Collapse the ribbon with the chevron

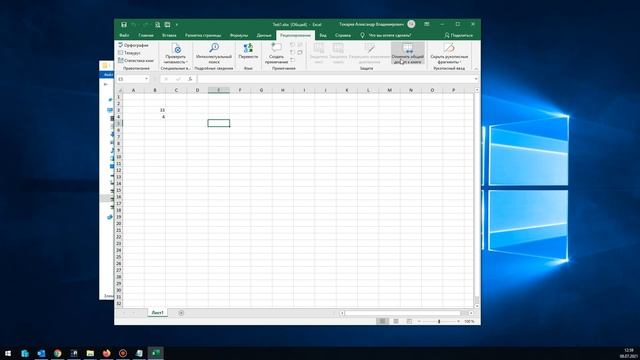[x=476, y=68]
